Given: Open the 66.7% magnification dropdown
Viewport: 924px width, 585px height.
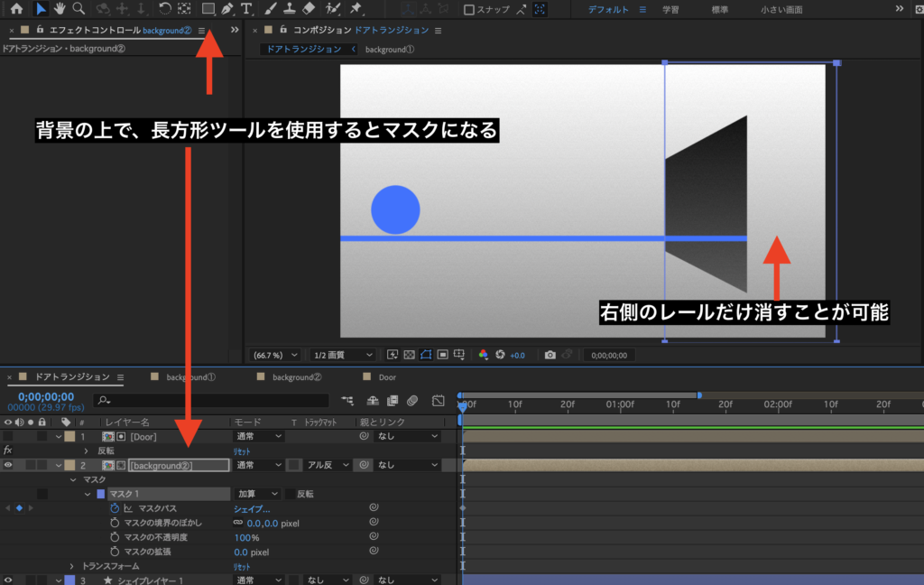Looking at the screenshot, I should click(x=274, y=355).
